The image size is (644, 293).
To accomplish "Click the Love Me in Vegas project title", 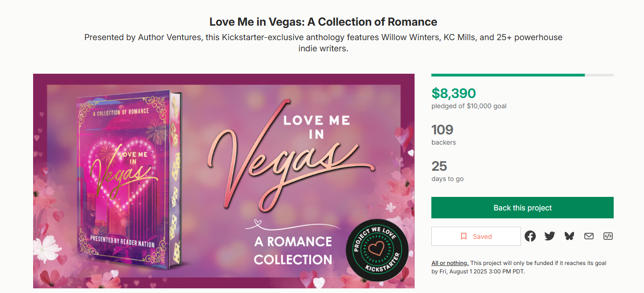I will (323, 21).
